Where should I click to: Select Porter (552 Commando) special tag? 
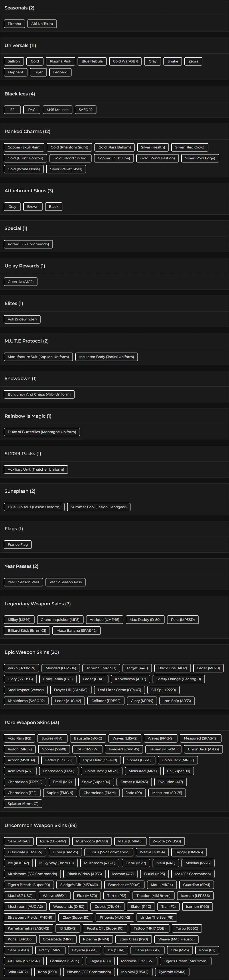(x=28, y=244)
